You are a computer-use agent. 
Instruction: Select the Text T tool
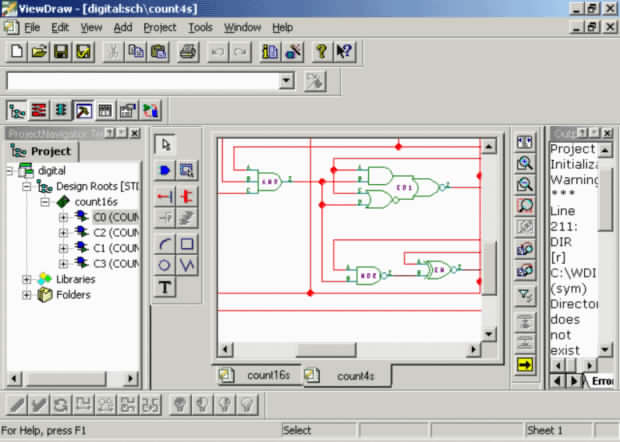[x=165, y=287]
